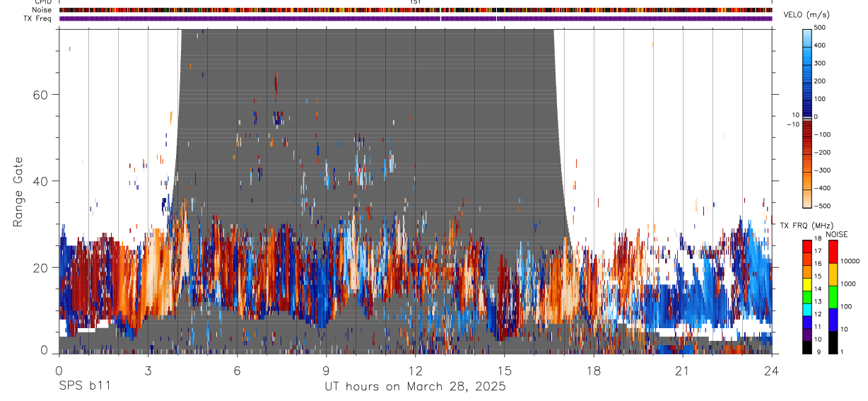The image size is (868, 401).
Task: Click TX FRQ colorbar label '11'
Action: click(818, 327)
